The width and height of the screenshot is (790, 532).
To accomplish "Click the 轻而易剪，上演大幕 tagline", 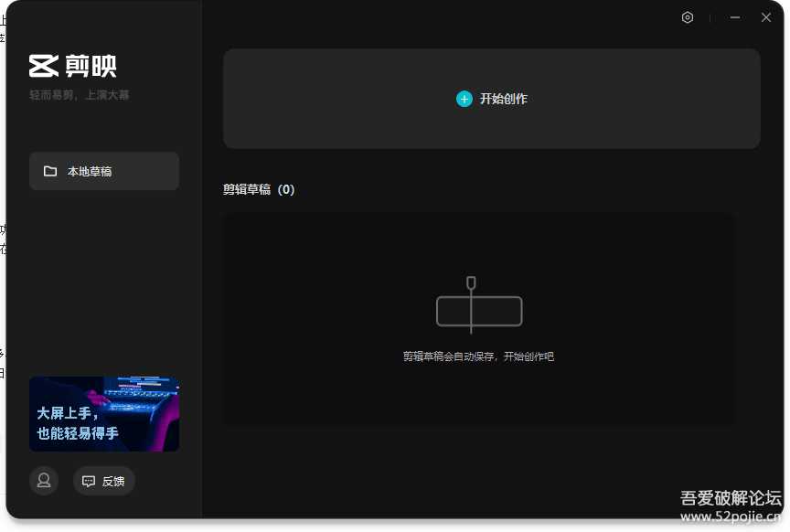I will (80, 93).
